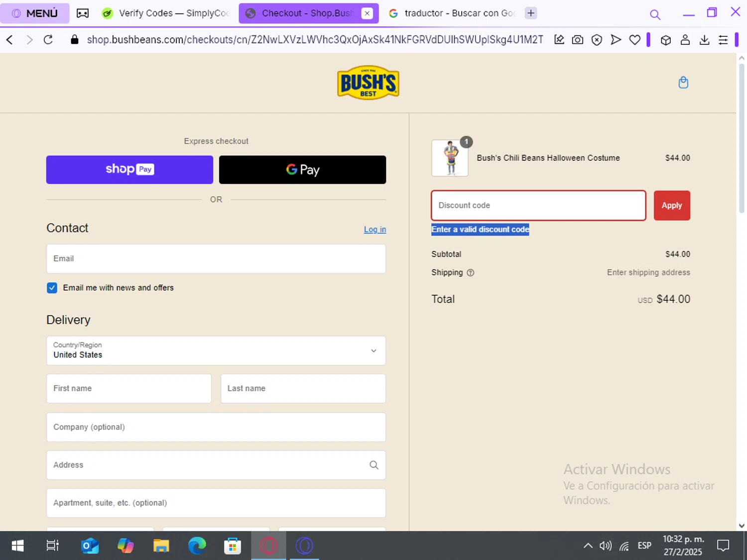
Task: Click the Log in link
Action: (375, 229)
